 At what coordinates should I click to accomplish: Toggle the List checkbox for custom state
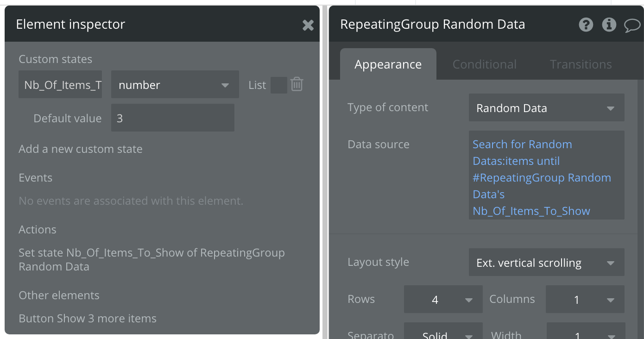(x=278, y=85)
